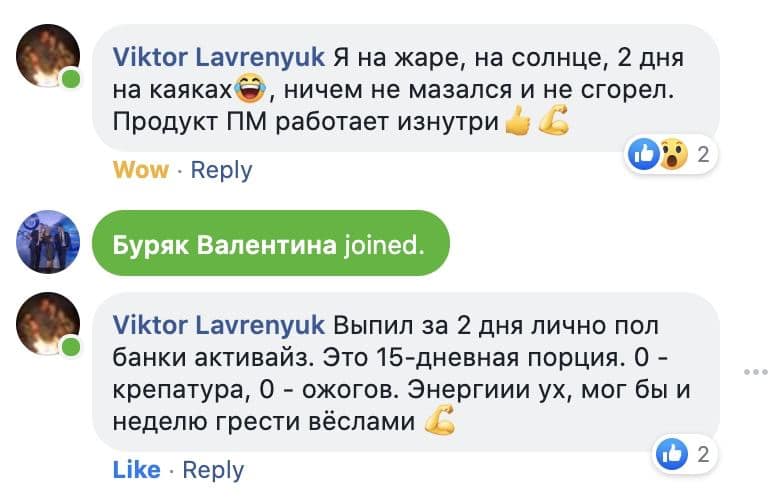Click the flexed bicep emoji after "изнутри"

553,123
